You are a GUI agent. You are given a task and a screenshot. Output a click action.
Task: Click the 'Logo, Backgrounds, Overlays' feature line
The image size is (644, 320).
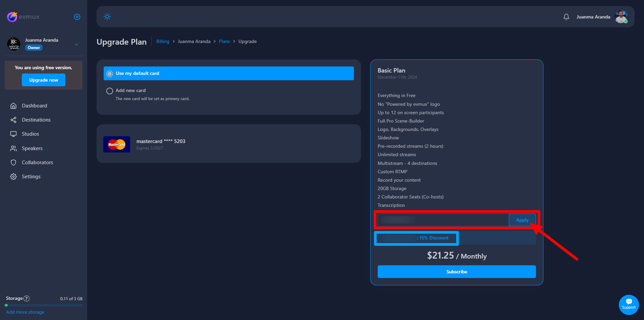click(x=408, y=130)
